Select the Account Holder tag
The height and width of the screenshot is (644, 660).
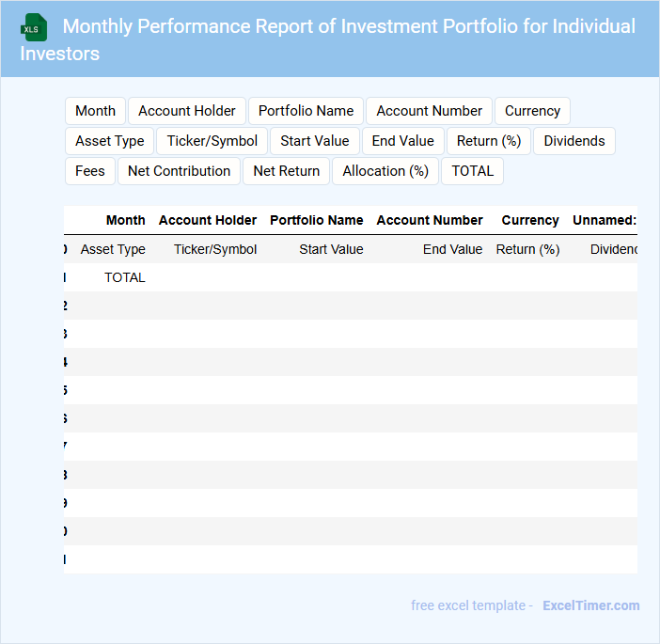(x=187, y=111)
